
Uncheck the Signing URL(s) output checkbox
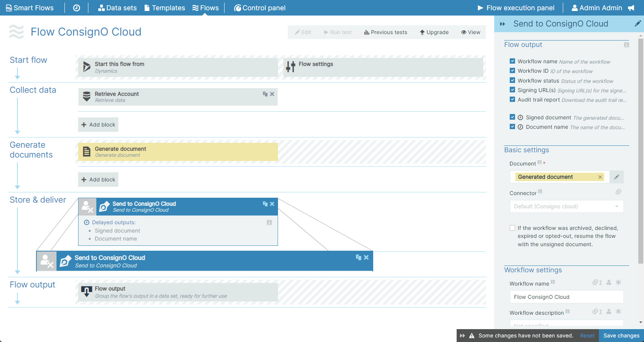[512, 90]
